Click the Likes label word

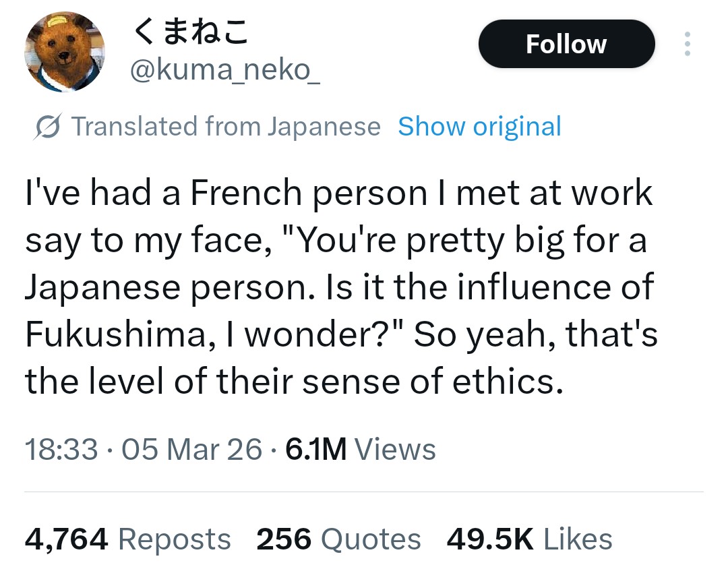click(x=578, y=539)
